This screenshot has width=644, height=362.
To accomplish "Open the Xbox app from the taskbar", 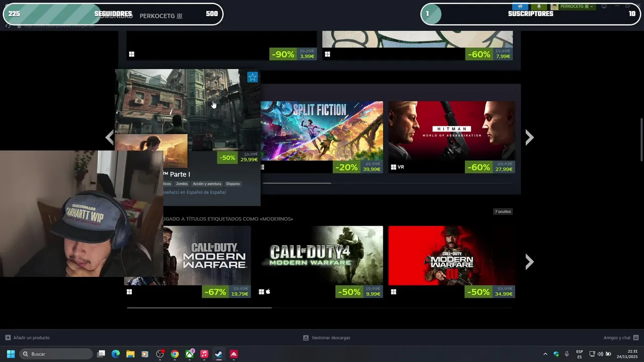I will [x=190, y=354].
